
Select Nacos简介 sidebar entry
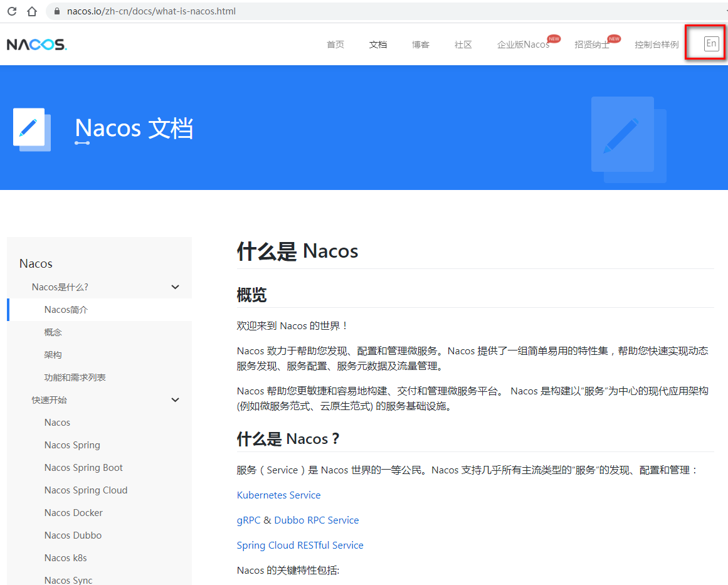coord(66,310)
